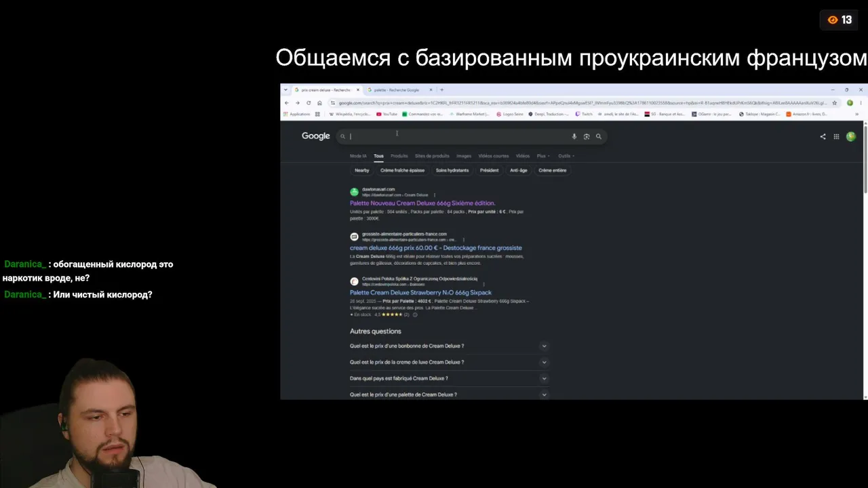Viewport: 868px width, 488px height.
Task: Open 'Palette Nouveau Cream Deluxe 666g Sixième édition' result
Action: point(422,203)
